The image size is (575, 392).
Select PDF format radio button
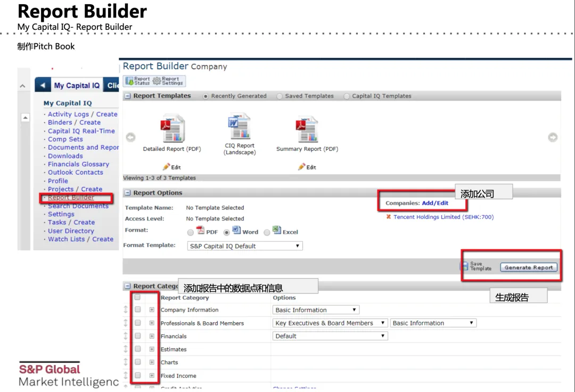pos(190,233)
